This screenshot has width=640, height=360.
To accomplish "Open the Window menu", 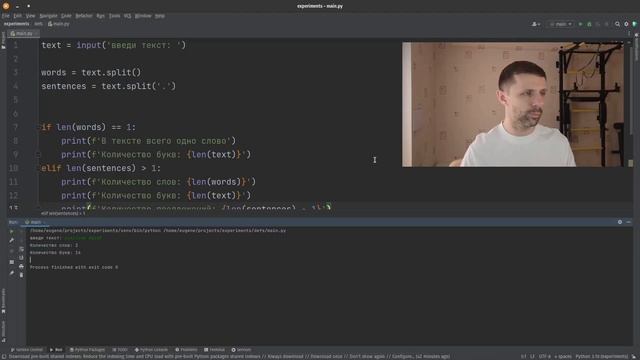I will pos(143,16).
